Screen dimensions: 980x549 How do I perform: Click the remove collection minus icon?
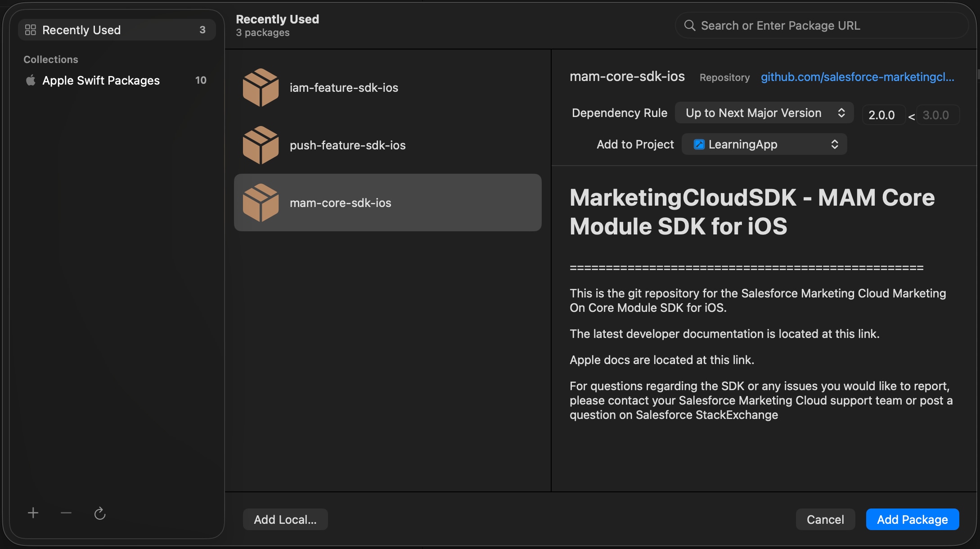coord(66,513)
